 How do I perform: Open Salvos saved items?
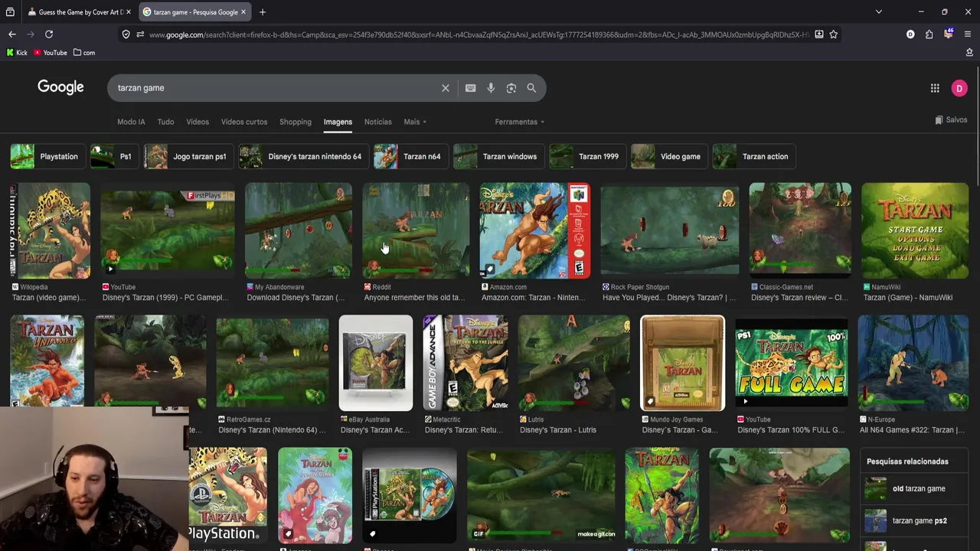[951, 120]
